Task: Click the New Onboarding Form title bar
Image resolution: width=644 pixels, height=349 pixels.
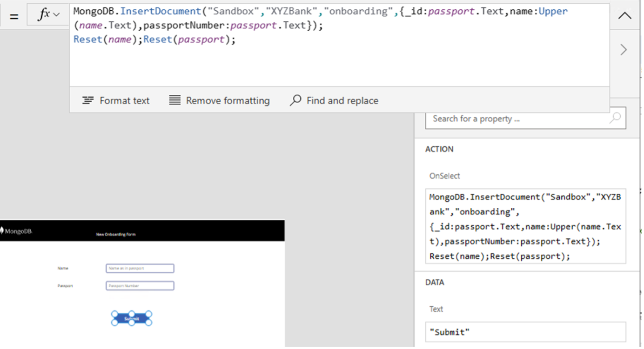Action: (x=114, y=234)
